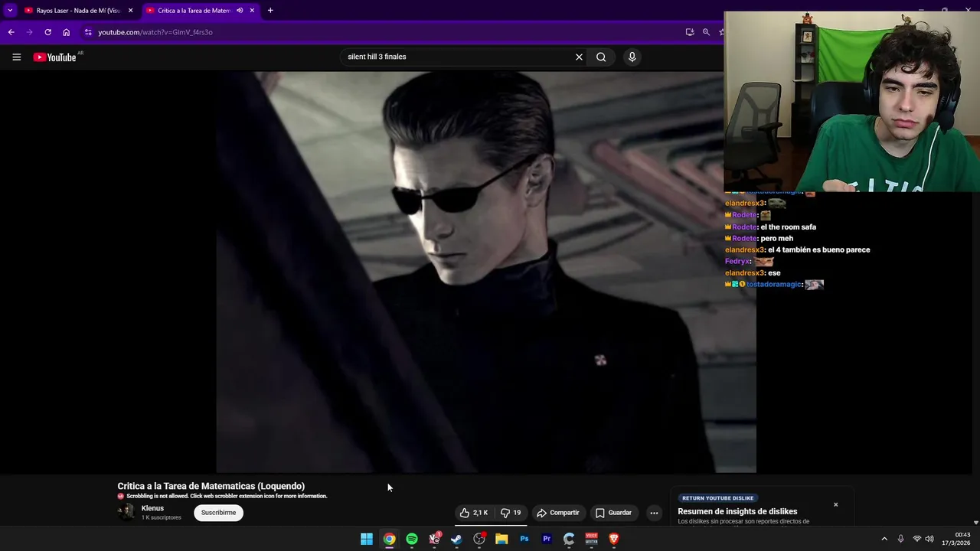The image size is (980, 551).
Task: Open the Windows Start menu
Action: point(367,539)
